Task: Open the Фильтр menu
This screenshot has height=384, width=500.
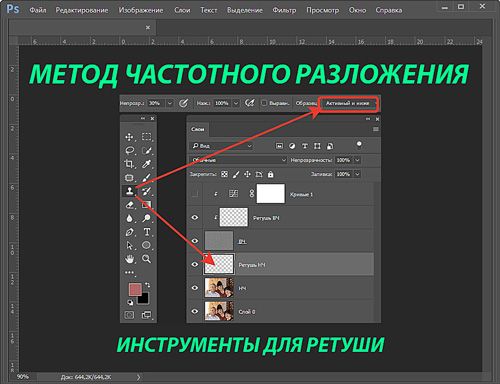Action: click(x=284, y=10)
